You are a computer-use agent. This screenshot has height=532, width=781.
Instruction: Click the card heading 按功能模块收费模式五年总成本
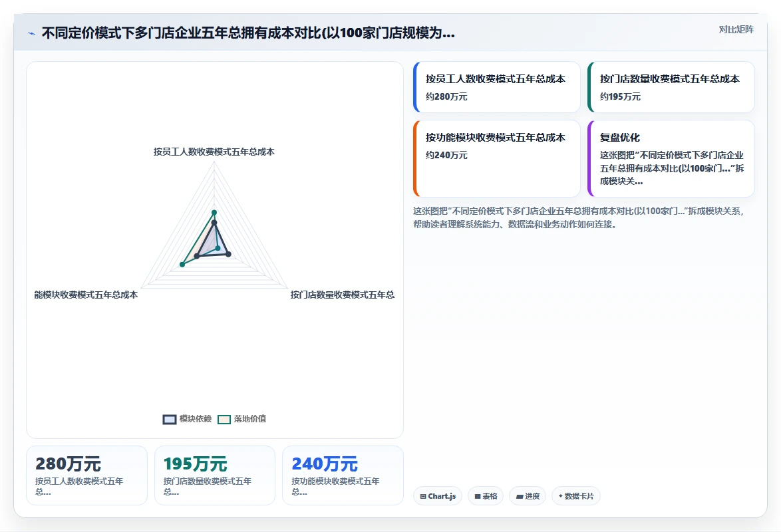coord(495,138)
